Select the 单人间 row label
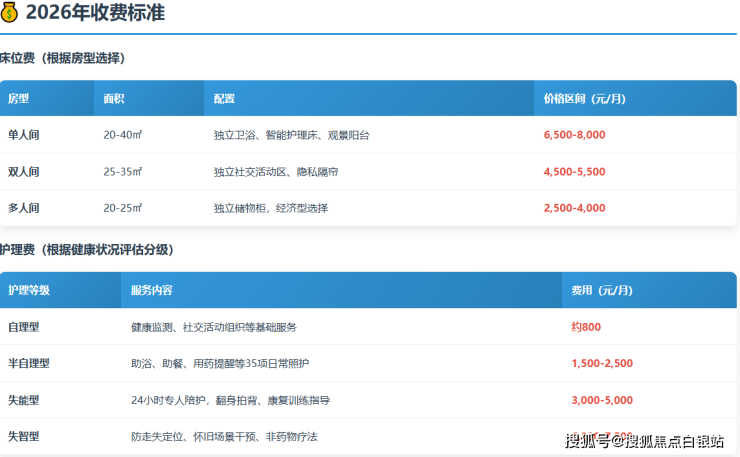 pos(24,135)
